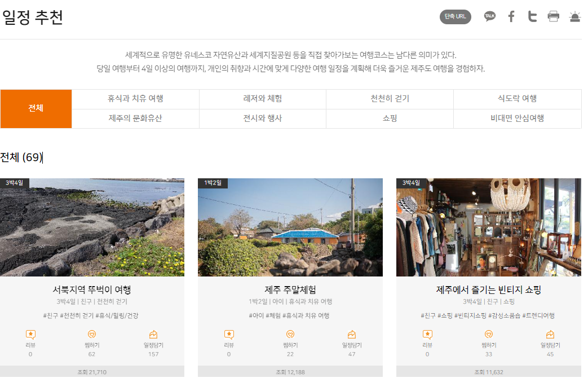This screenshot has width=588, height=382.
Task: Select the 전체 filter showing 69 items
Action: tap(36, 109)
